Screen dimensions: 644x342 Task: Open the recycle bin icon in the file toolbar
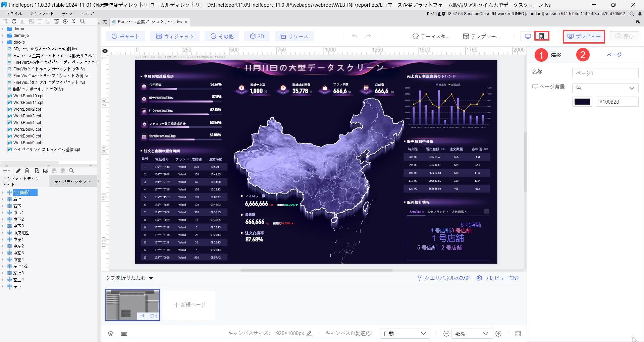pyautogui.click(x=57, y=21)
